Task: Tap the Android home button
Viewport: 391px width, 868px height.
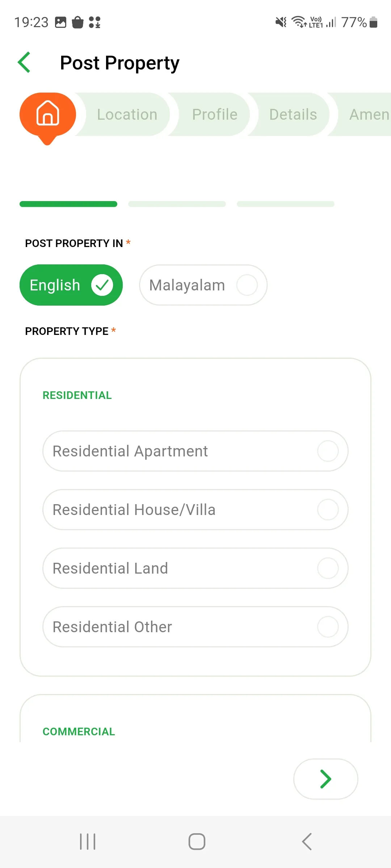Action: pyautogui.click(x=197, y=842)
